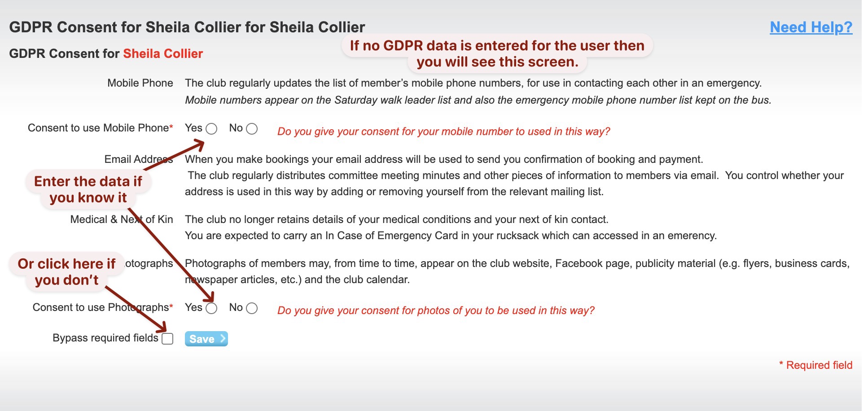Screen dimensions: 868x411
Task: Select Yes for Consent to use Mobile Phone
Action: 210,128
